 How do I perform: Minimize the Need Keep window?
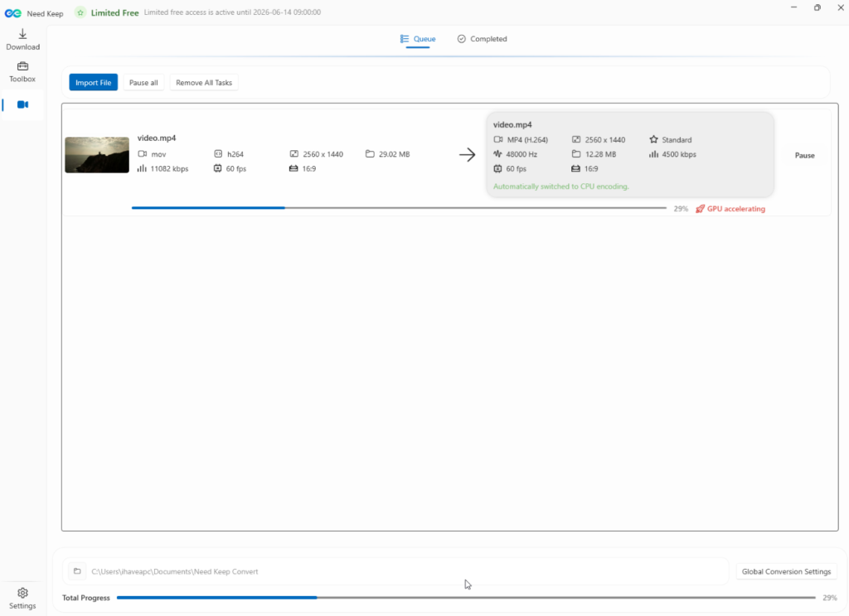point(793,7)
